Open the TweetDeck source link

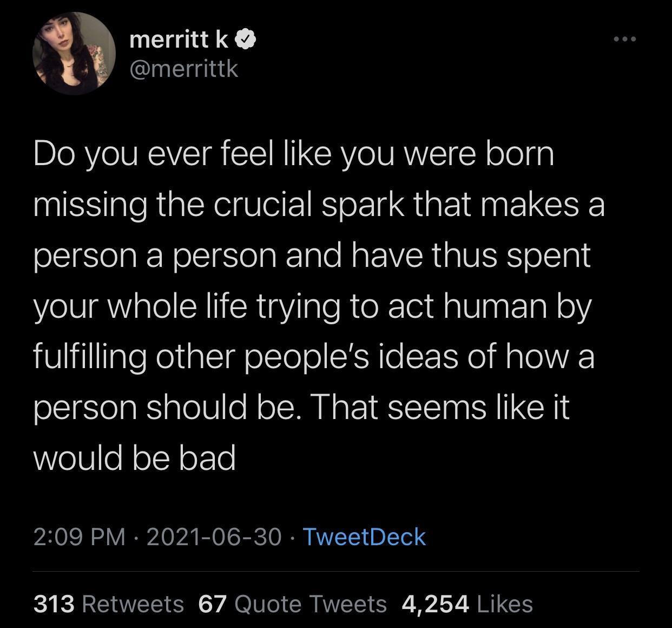click(x=364, y=538)
